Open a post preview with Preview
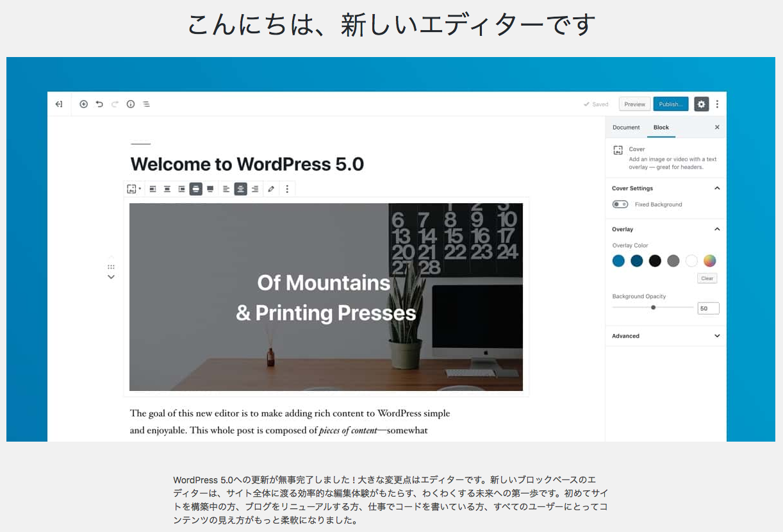 (634, 104)
